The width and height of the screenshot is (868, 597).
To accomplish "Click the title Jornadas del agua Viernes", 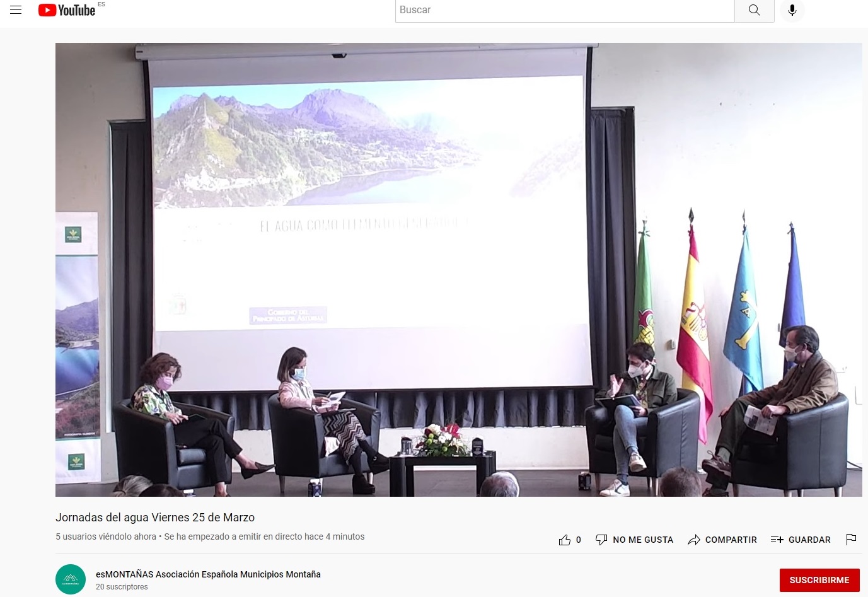I will (x=155, y=518).
